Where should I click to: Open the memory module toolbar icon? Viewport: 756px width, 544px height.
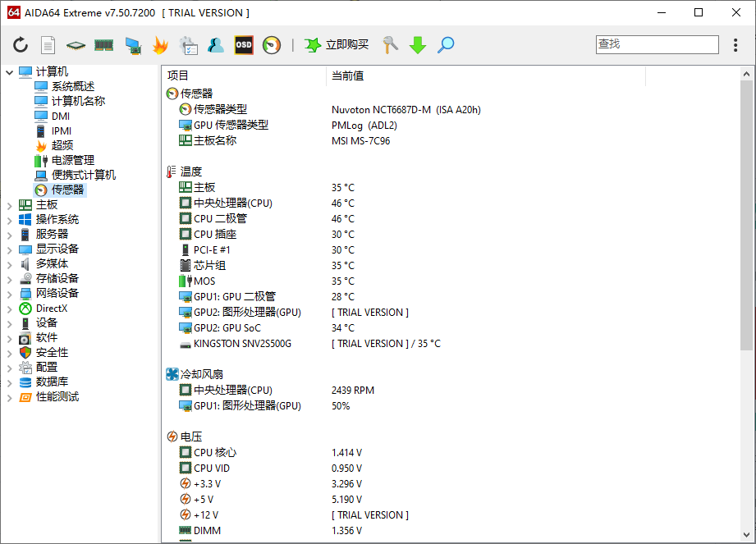(x=103, y=45)
